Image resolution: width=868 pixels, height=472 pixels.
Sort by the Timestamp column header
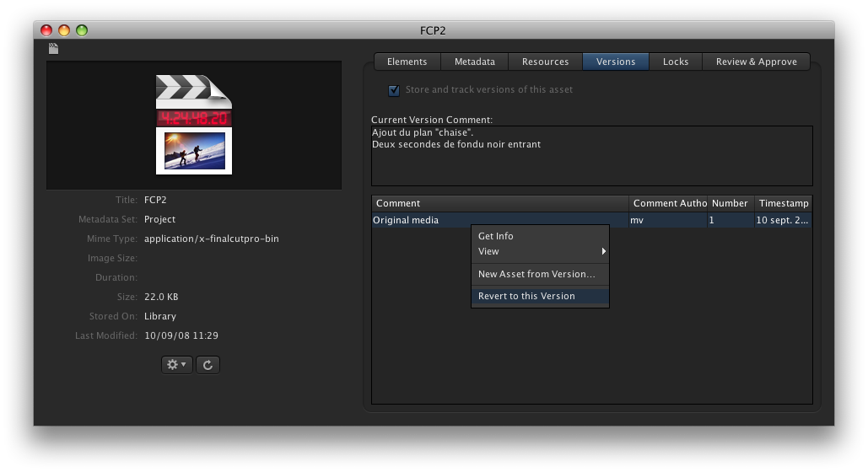783,203
